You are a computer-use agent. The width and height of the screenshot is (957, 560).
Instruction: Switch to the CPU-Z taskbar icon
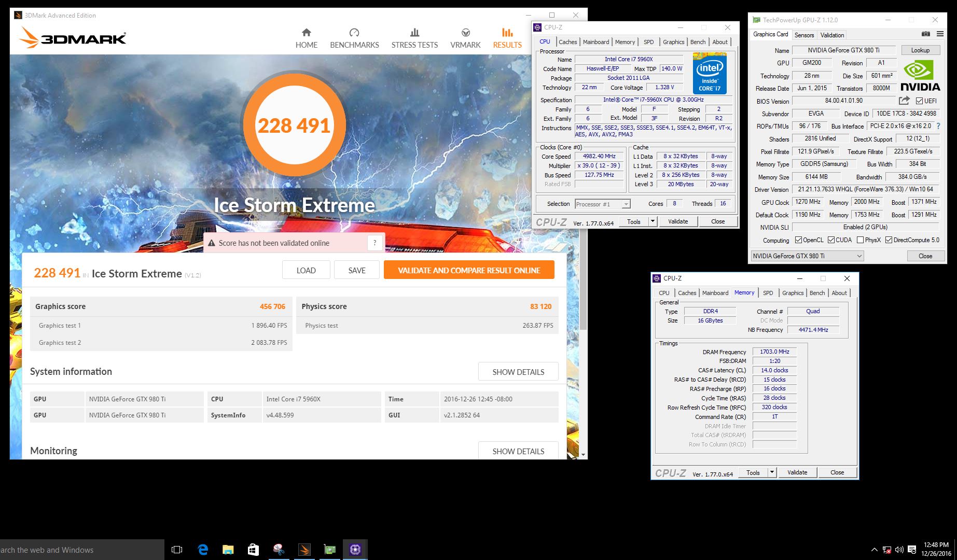tap(355, 550)
